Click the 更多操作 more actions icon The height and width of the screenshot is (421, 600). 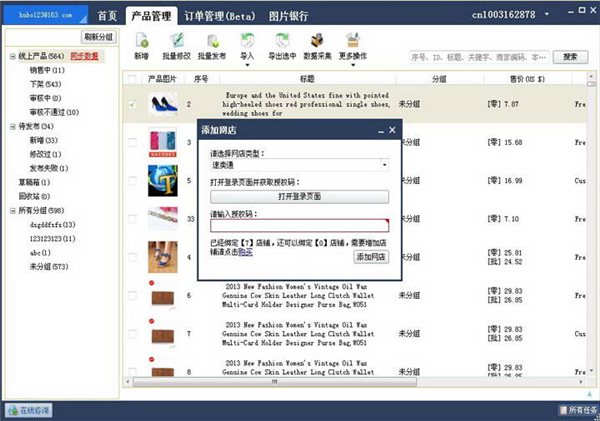[353, 41]
